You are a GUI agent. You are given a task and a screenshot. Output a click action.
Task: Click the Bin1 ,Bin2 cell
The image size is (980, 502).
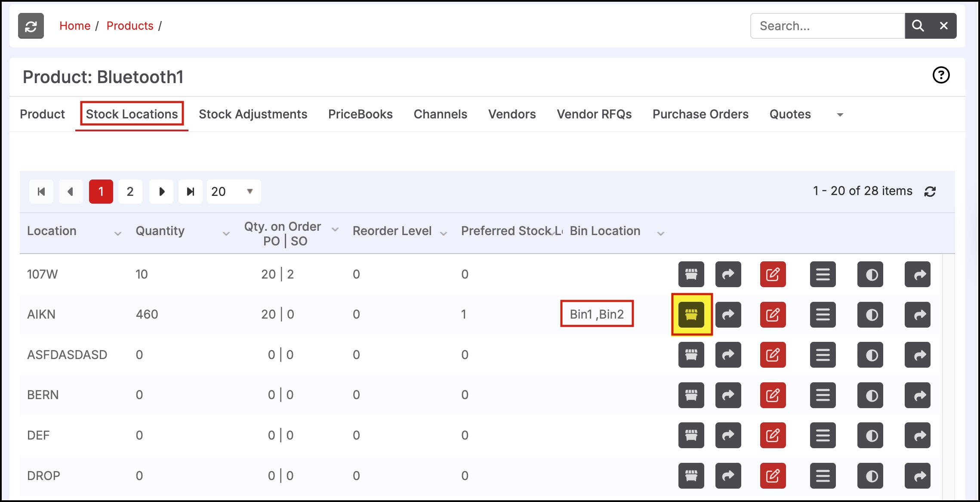[597, 314]
